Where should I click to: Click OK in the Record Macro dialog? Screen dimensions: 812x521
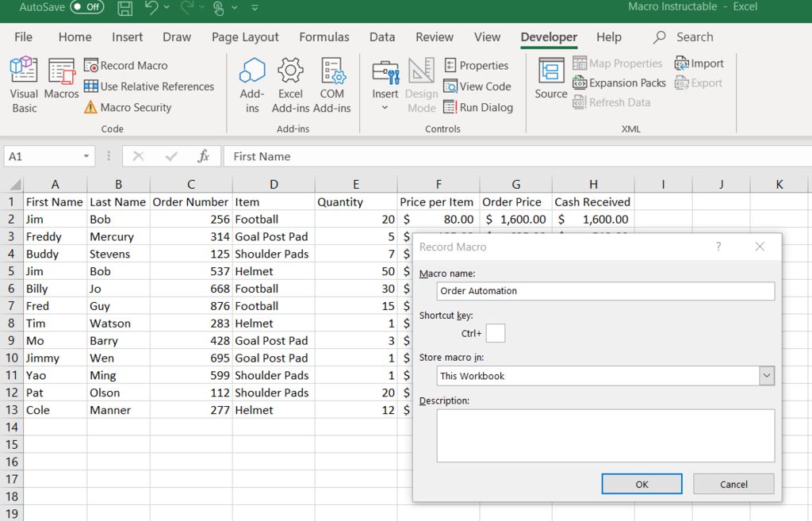coord(641,484)
